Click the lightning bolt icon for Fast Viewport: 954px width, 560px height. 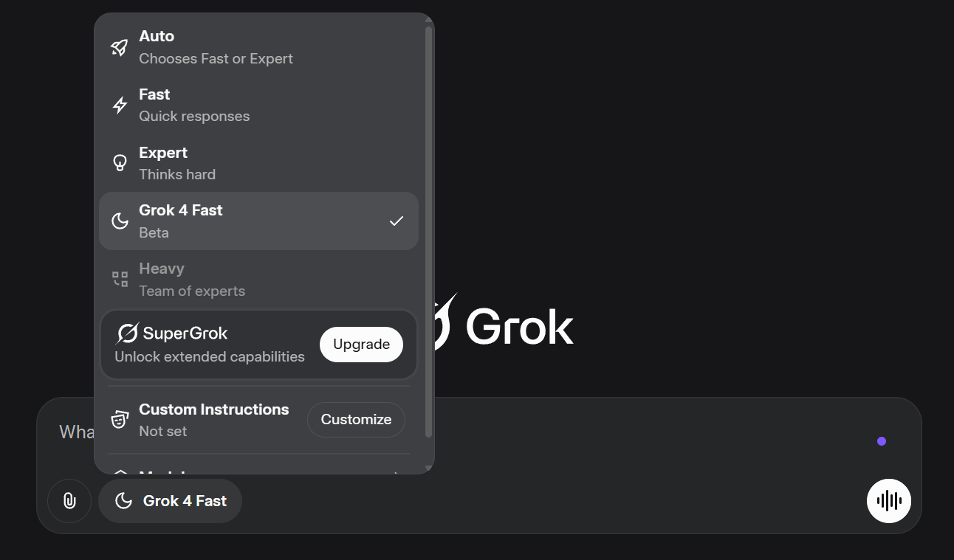pyautogui.click(x=120, y=106)
